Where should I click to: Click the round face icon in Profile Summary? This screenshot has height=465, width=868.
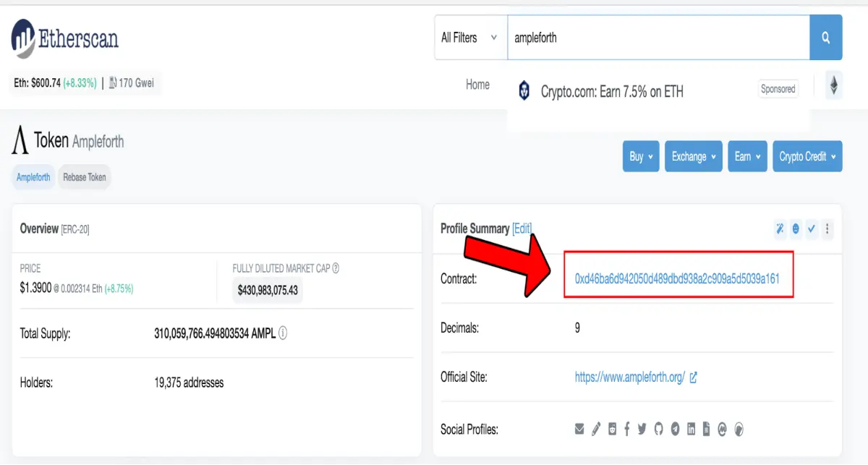coord(796,229)
